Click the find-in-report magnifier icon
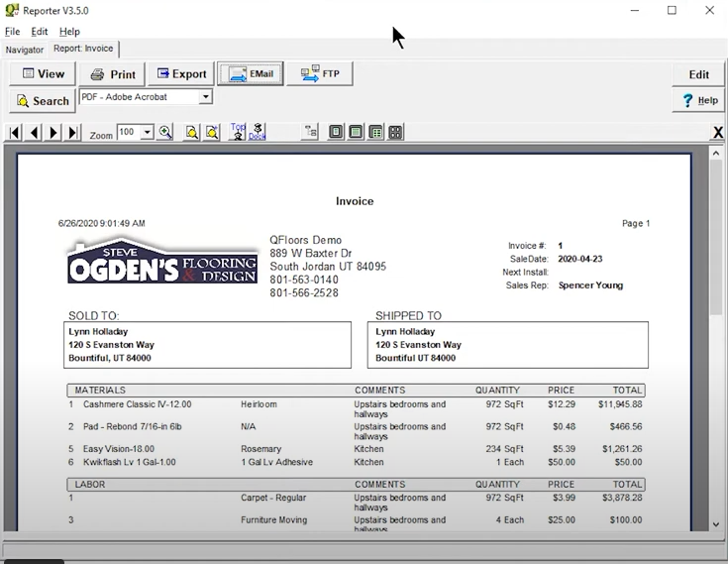This screenshot has width=728, height=564. pyautogui.click(x=192, y=133)
